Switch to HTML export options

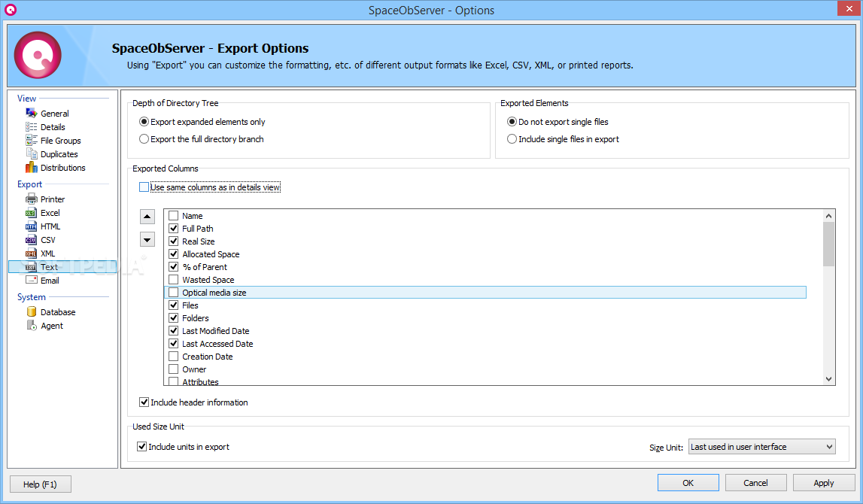(50, 226)
